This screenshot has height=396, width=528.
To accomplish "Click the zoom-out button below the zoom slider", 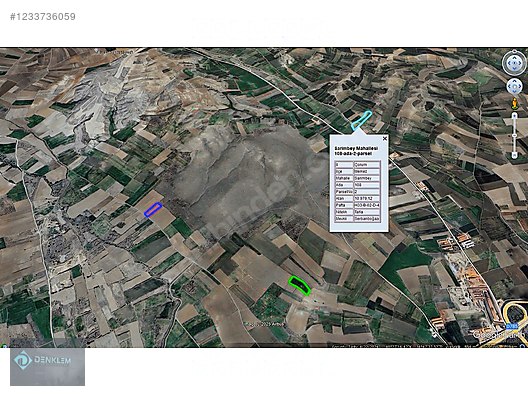I will tap(514, 155).
